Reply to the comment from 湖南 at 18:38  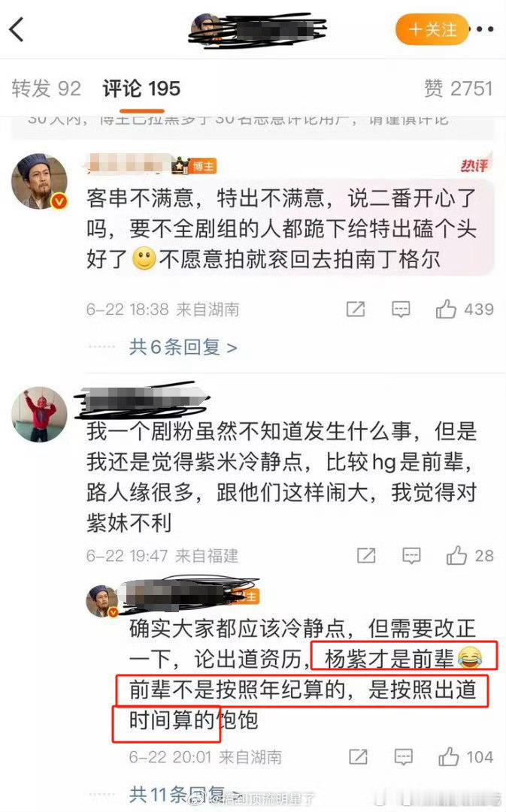pos(401,309)
